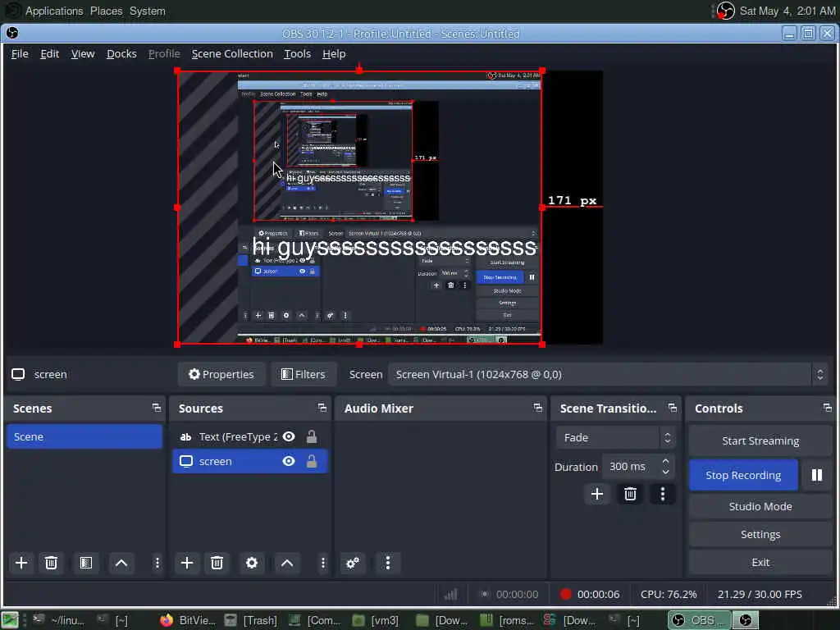
Task: Open Settings from Controls
Action: tap(760, 534)
